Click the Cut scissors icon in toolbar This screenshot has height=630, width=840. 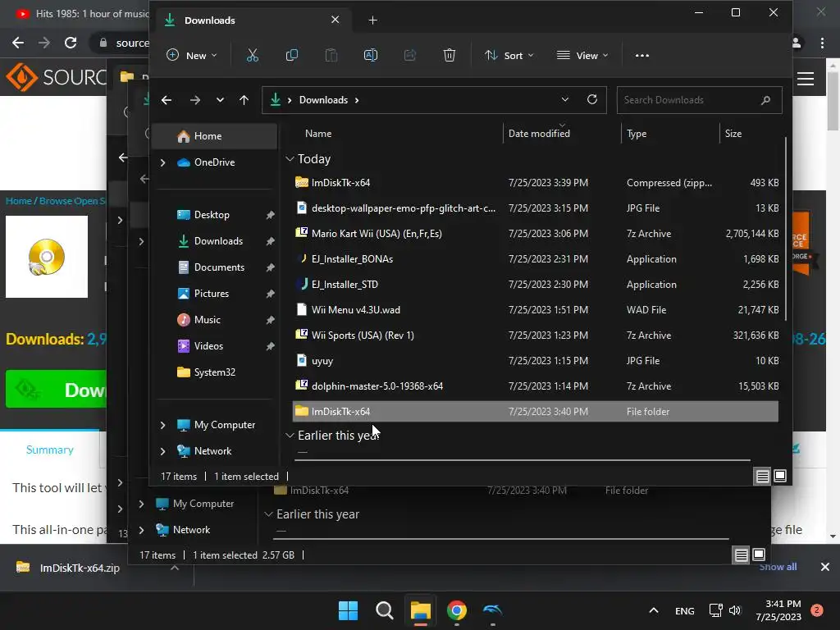click(x=253, y=55)
